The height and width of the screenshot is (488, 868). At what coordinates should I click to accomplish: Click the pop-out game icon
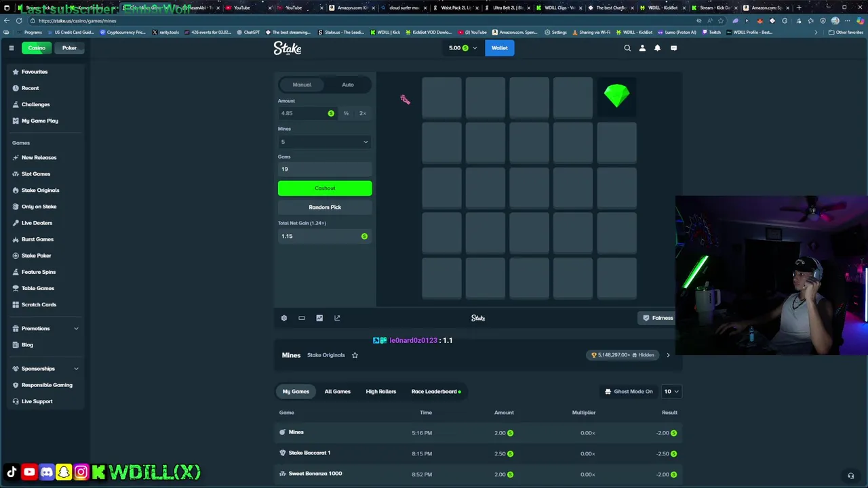click(337, 318)
